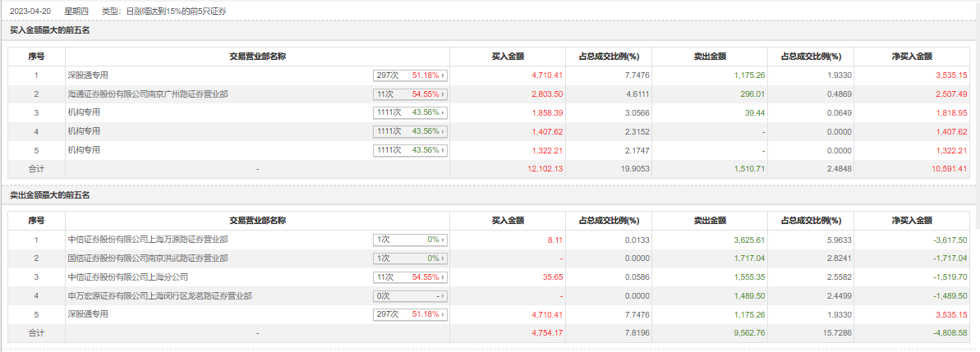The width and height of the screenshot is (980, 352).
Task: Expand the 0次 badge beside 申万宏源证券
Action: (x=411, y=296)
